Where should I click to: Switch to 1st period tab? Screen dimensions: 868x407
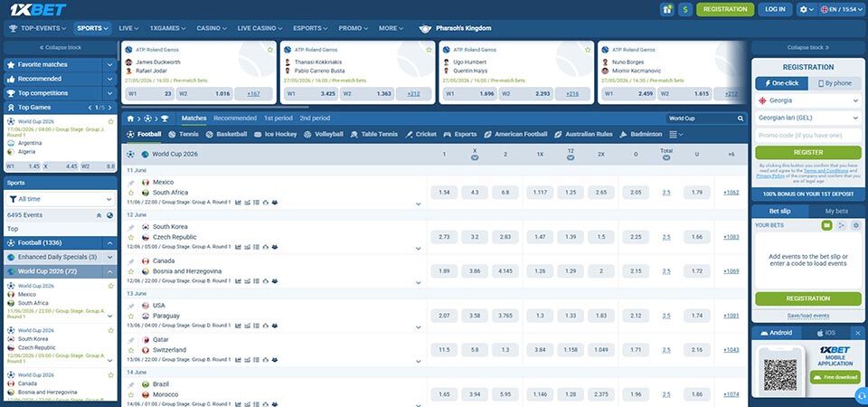[x=278, y=118]
